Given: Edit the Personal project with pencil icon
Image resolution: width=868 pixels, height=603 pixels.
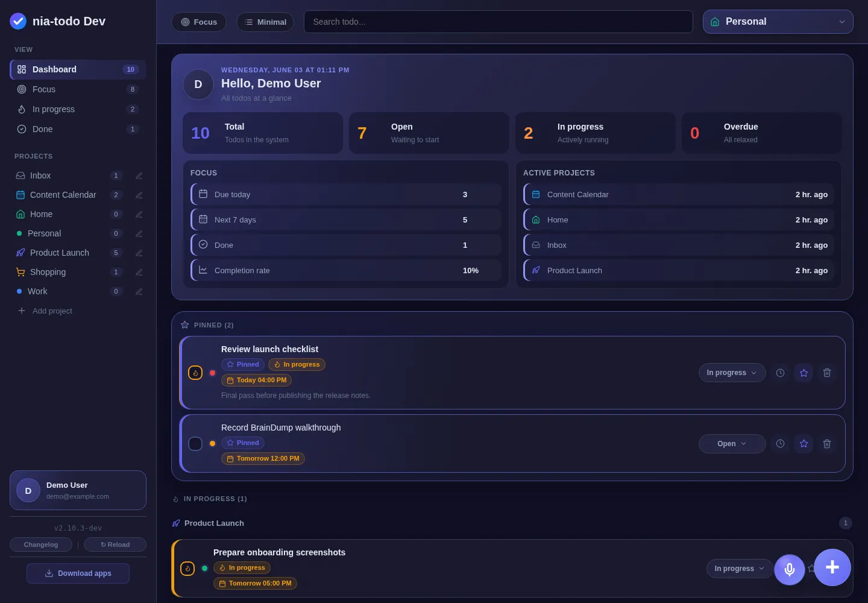Looking at the screenshot, I should 139,233.
